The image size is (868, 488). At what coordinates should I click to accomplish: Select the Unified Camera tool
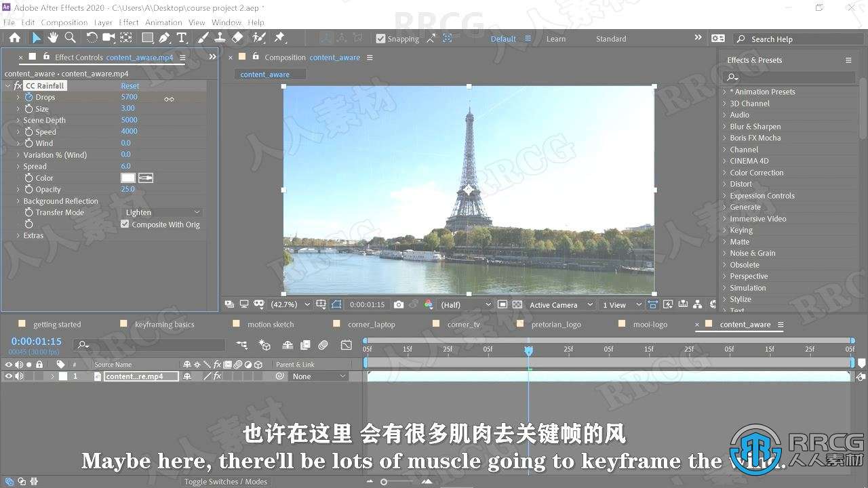[108, 38]
